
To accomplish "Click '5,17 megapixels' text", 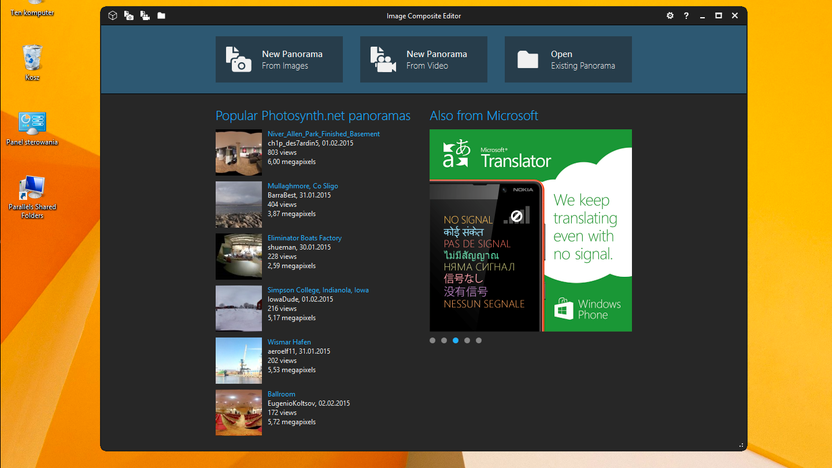I will (291, 318).
